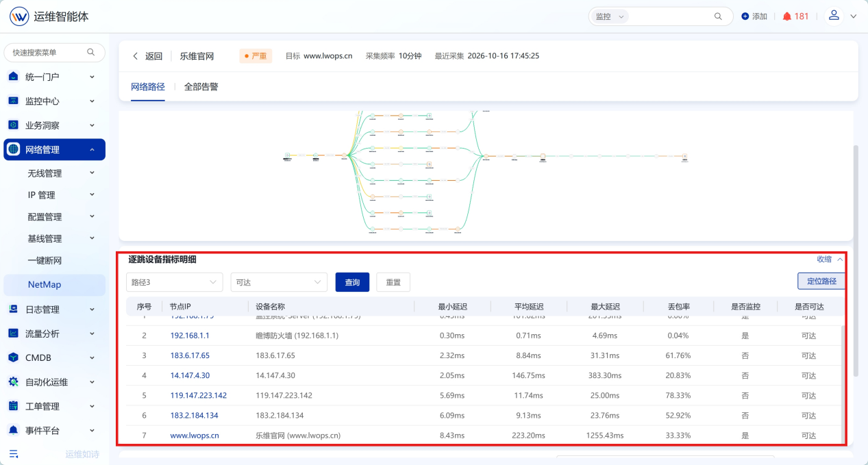Click the 业务洞察 sidebar icon
Viewport: 868px width, 465px height.
click(13, 125)
